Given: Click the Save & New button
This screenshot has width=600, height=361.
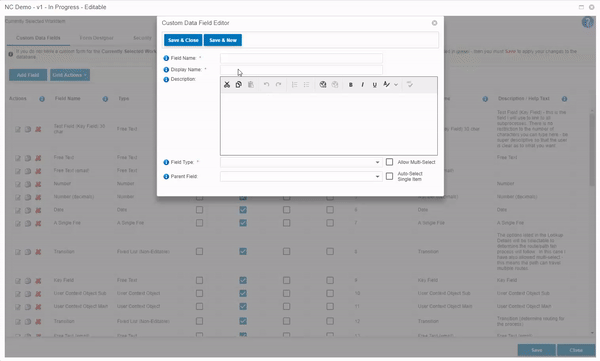Looking at the screenshot, I should pyautogui.click(x=223, y=40).
